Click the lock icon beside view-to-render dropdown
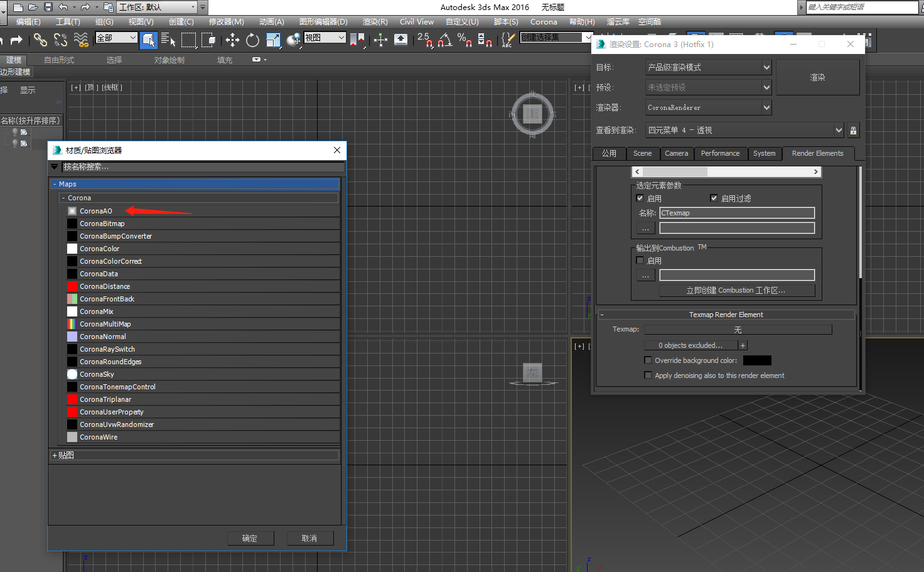Screen dimensions: 924x572 [853, 131]
